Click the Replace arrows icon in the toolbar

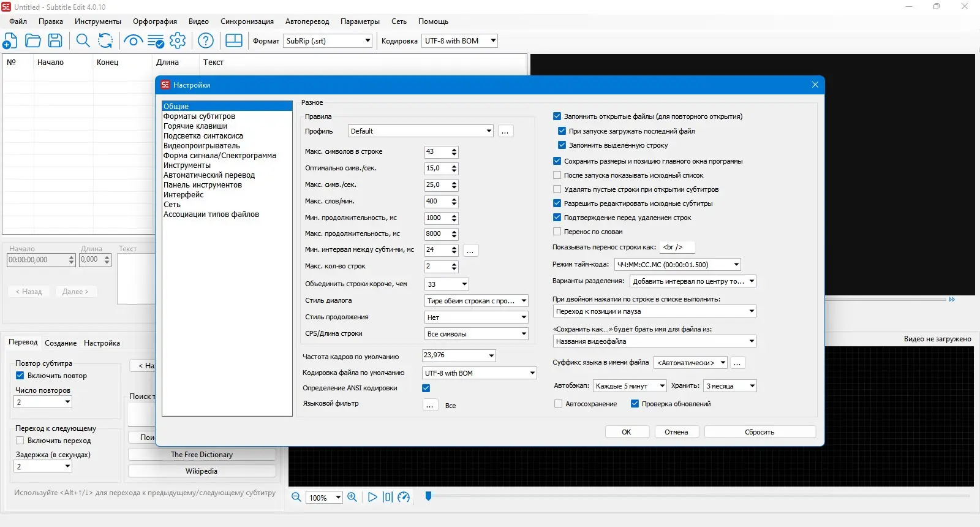click(x=105, y=41)
